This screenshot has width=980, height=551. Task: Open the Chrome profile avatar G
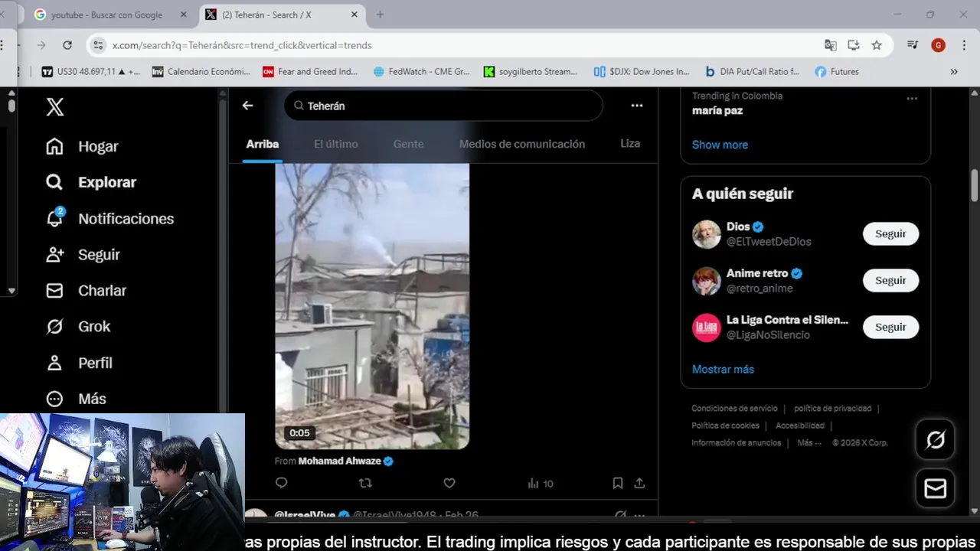tap(938, 45)
